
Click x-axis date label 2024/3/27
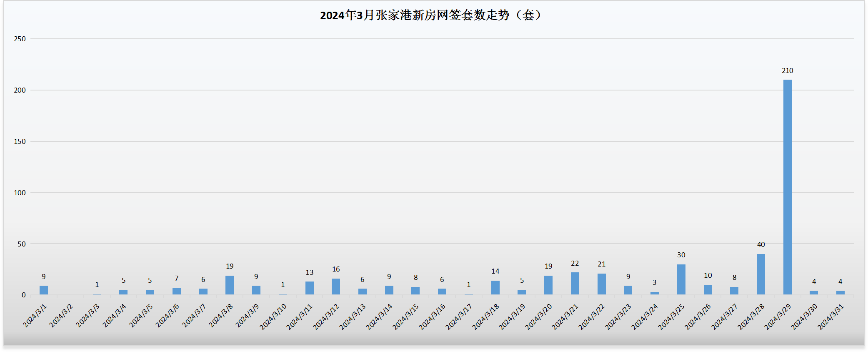(725, 317)
